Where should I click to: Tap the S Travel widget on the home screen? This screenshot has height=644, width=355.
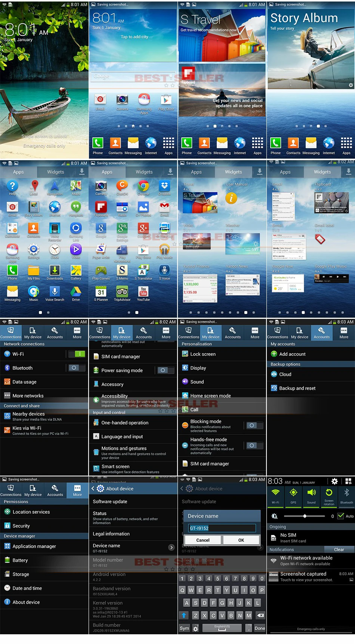(222, 35)
